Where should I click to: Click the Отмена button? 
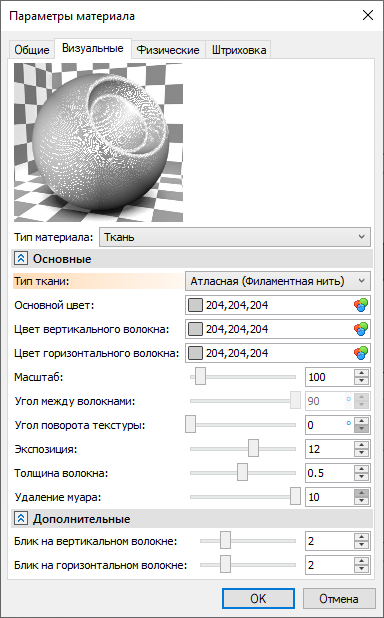pyautogui.click(x=339, y=599)
